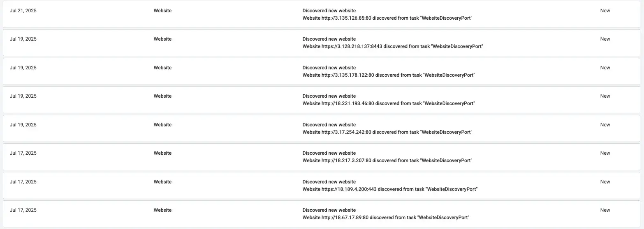Select the row for https://3.128.218.137:8443

322,43
